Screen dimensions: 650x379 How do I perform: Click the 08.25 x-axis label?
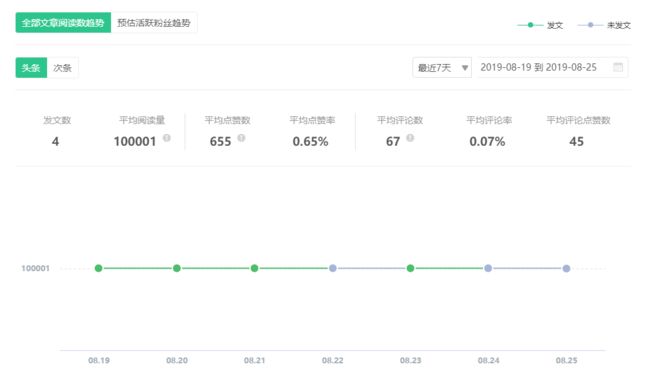coord(566,360)
